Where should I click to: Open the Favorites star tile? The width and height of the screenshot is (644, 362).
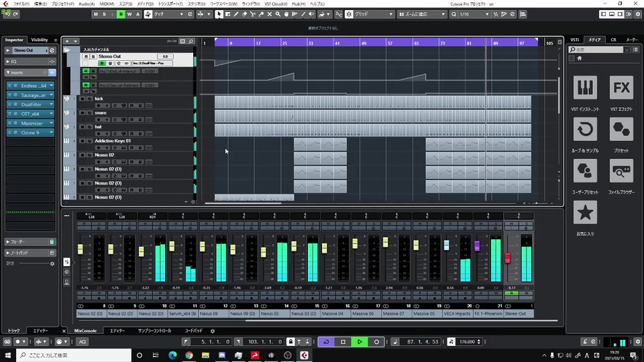tap(586, 212)
